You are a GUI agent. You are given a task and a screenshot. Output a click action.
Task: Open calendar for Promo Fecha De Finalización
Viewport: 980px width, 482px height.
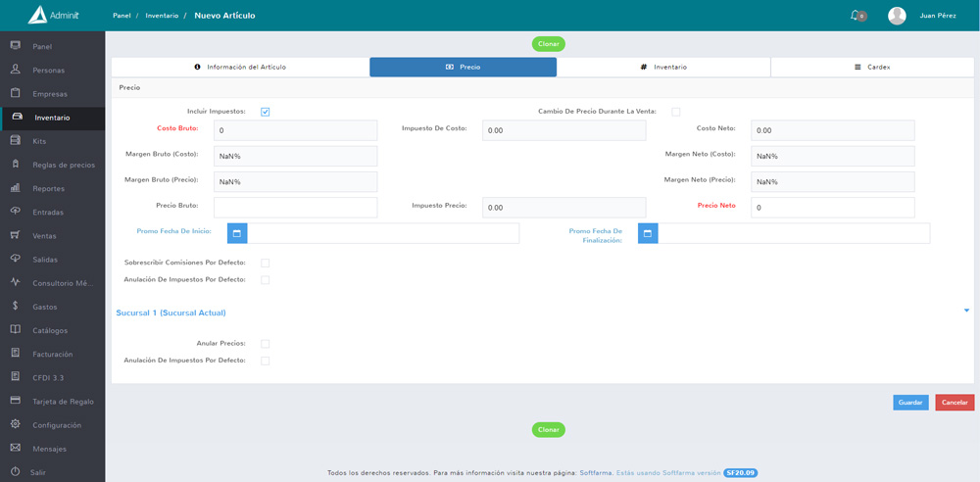(x=648, y=233)
